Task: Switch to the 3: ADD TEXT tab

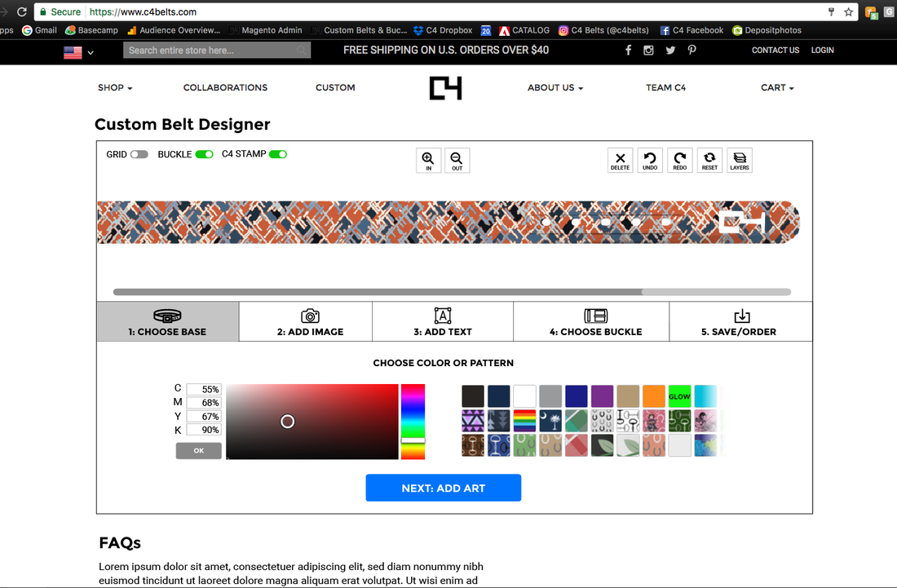Action: coord(443,321)
